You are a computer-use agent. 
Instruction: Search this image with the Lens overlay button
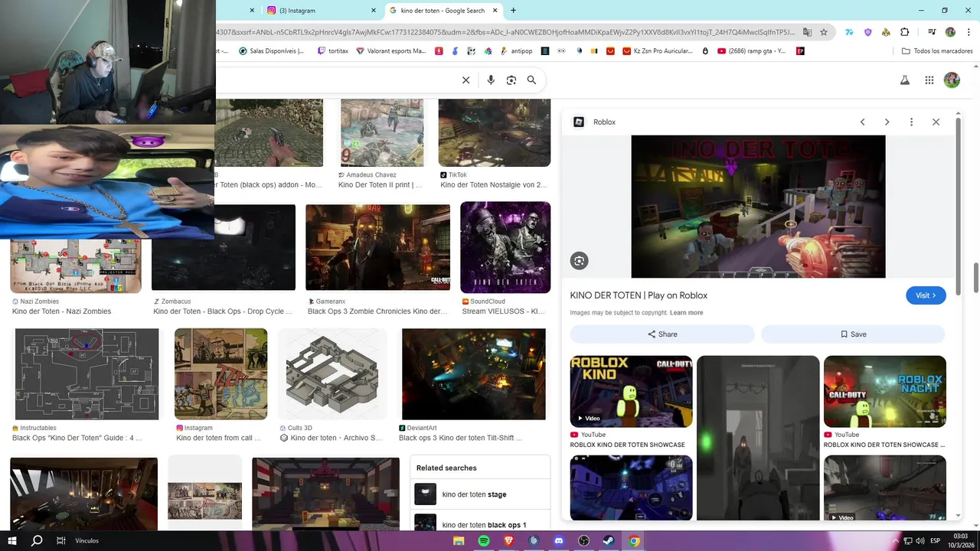coord(579,261)
